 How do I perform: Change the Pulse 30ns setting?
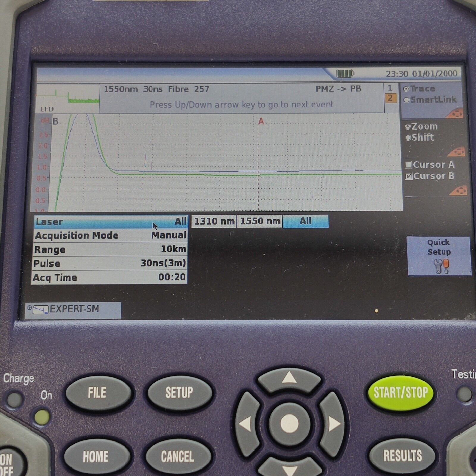tap(109, 263)
